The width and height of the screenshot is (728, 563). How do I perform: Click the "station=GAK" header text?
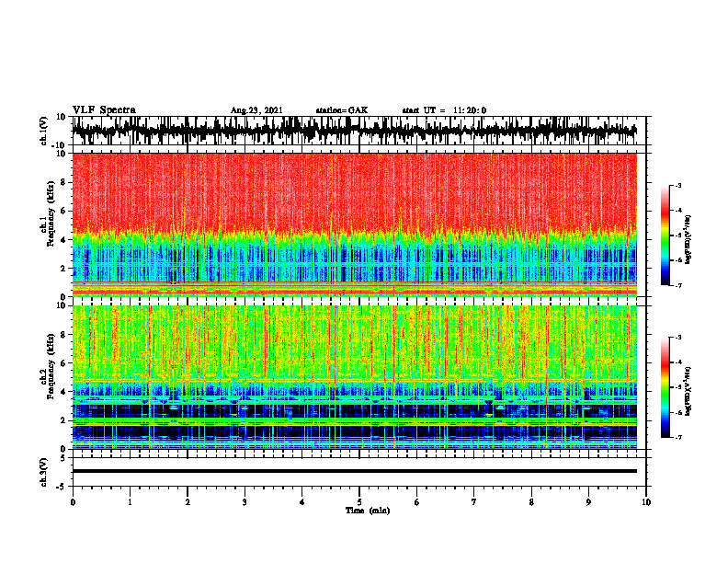pos(342,110)
